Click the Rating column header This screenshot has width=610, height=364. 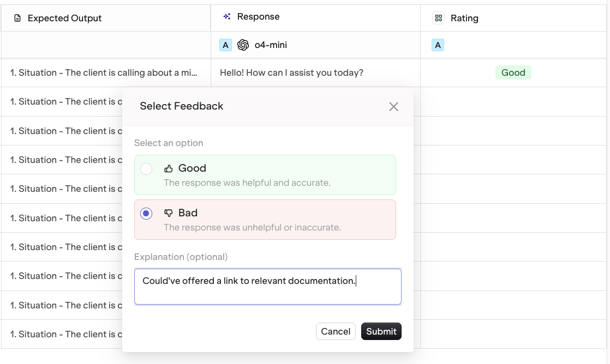tap(464, 19)
